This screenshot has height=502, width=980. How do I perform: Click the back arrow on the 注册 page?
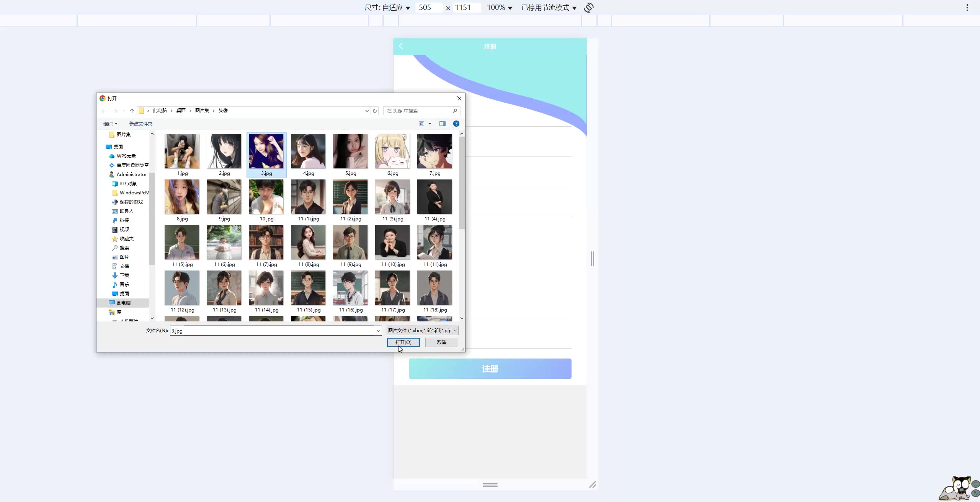point(401,46)
